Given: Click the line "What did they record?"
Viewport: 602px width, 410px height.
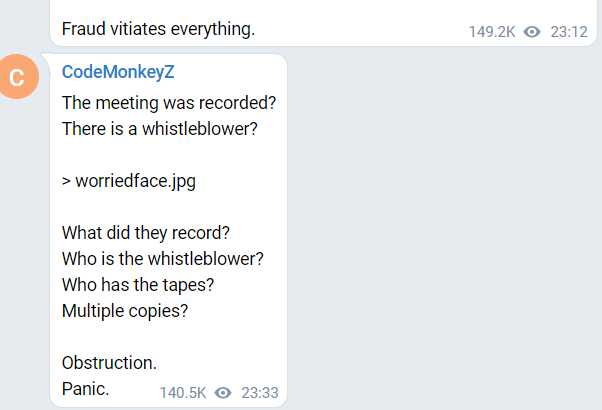Looking at the screenshot, I should point(146,233).
